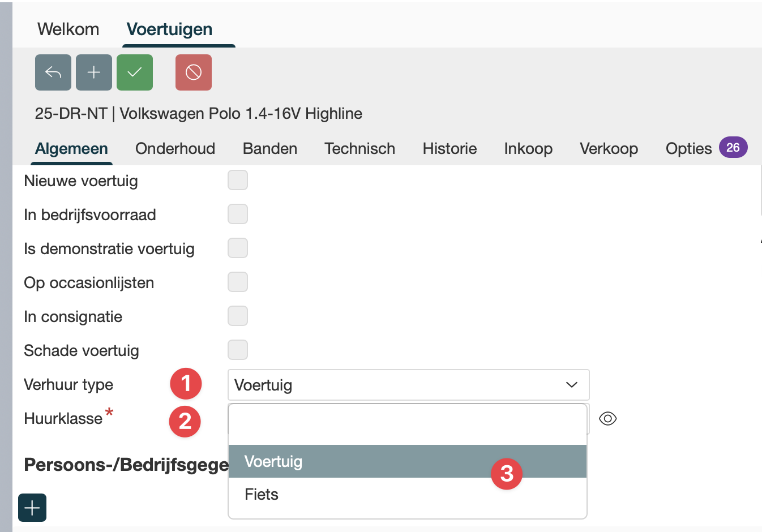This screenshot has height=532, width=762.
Task: Click the plus icon in the toolbar
Action: tap(94, 72)
